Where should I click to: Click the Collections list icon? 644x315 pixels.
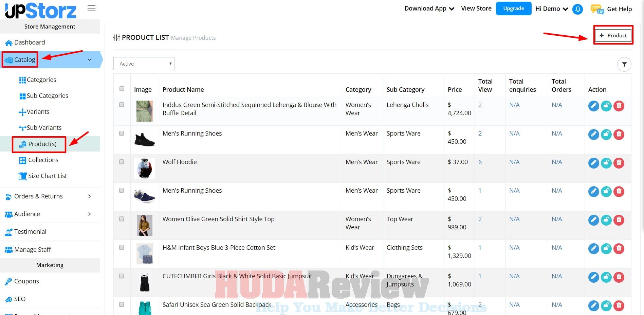click(23, 160)
